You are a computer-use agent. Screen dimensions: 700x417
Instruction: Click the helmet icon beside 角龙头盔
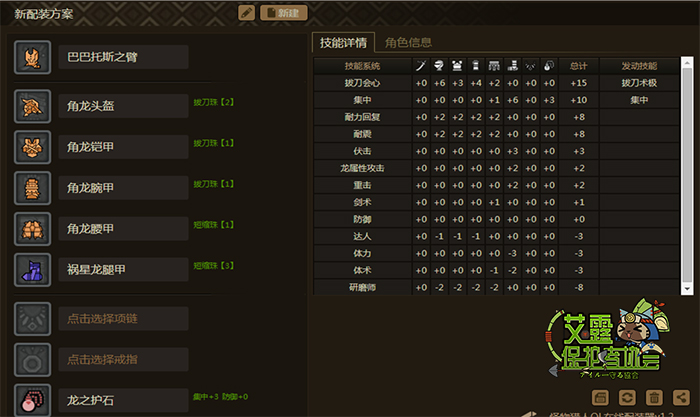coord(33,106)
